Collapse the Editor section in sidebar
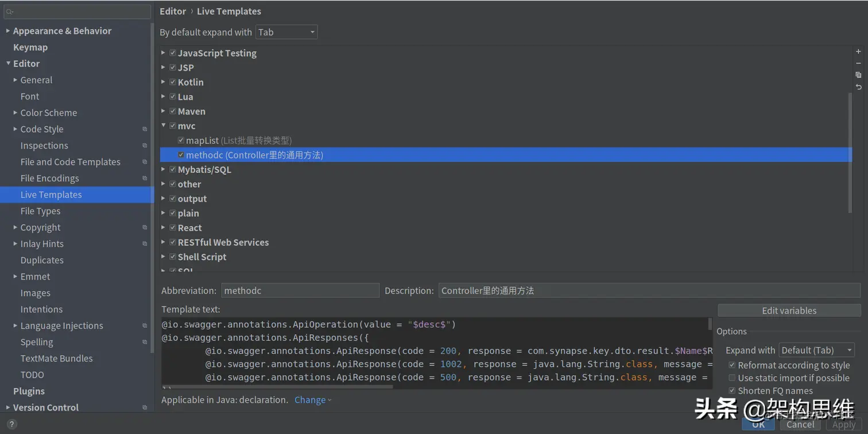The height and width of the screenshot is (434, 868). (8, 63)
